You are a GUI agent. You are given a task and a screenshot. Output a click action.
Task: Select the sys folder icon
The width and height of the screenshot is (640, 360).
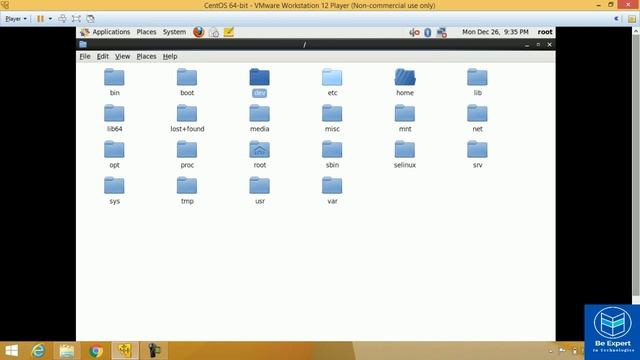click(114, 185)
